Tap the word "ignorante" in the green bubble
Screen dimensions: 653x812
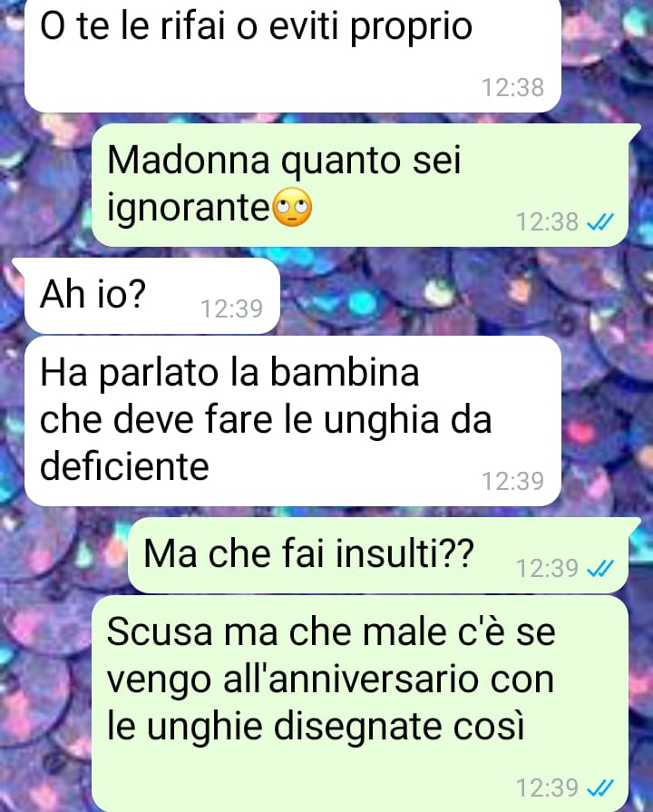tap(189, 208)
